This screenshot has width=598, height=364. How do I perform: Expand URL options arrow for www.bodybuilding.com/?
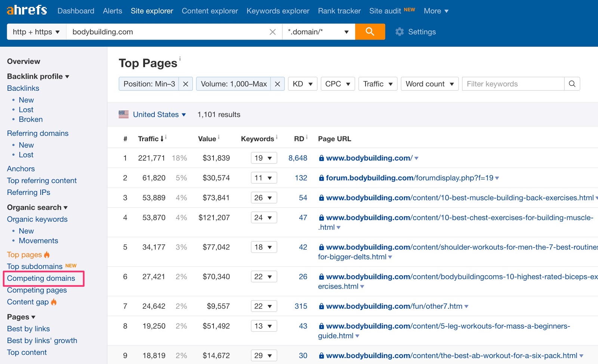(x=416, y=158)
